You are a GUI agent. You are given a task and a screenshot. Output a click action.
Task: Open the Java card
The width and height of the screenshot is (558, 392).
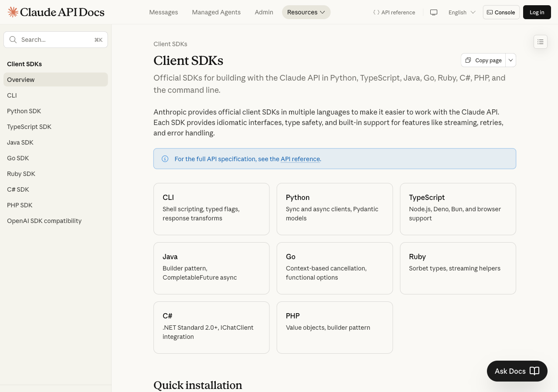point(211,268)
